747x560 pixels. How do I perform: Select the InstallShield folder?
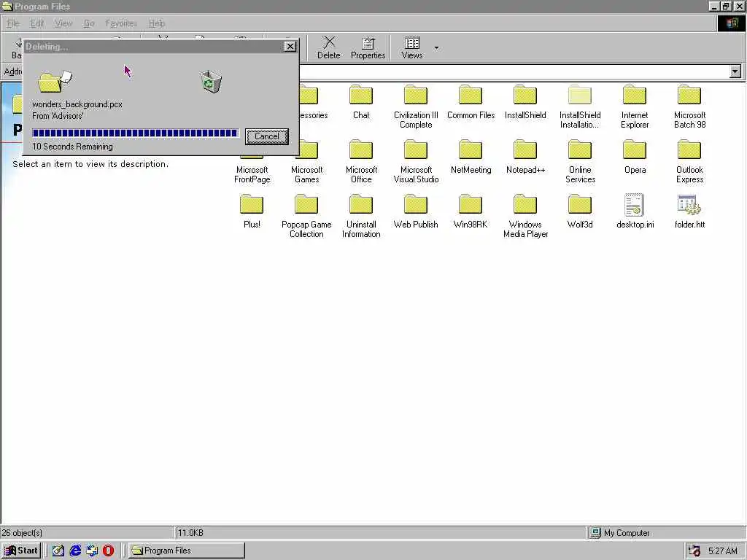pyautogui.click(x=525, y=102)
